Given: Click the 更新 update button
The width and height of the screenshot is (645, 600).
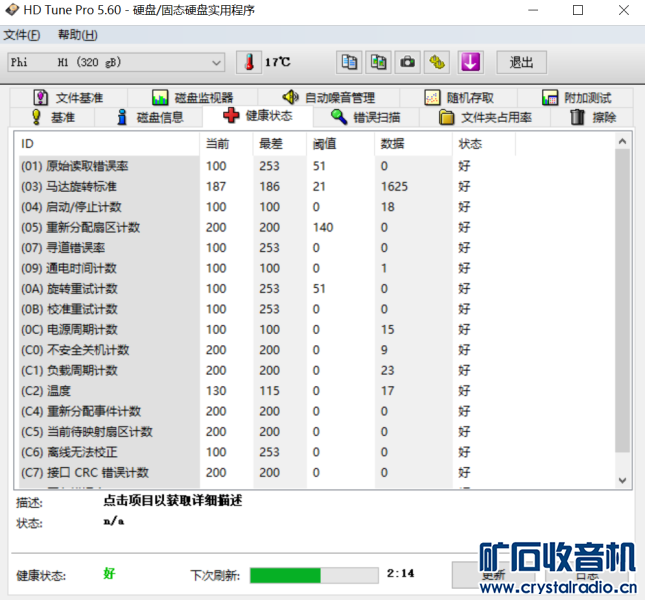Looking at the screenshot, I should coord(494,575).
